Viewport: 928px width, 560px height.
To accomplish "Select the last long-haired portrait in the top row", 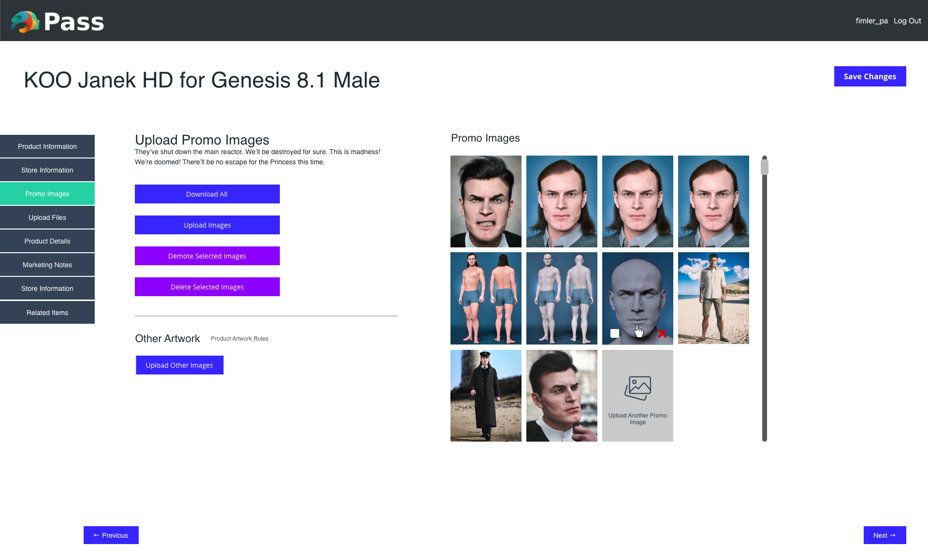I will coord(713,201).
